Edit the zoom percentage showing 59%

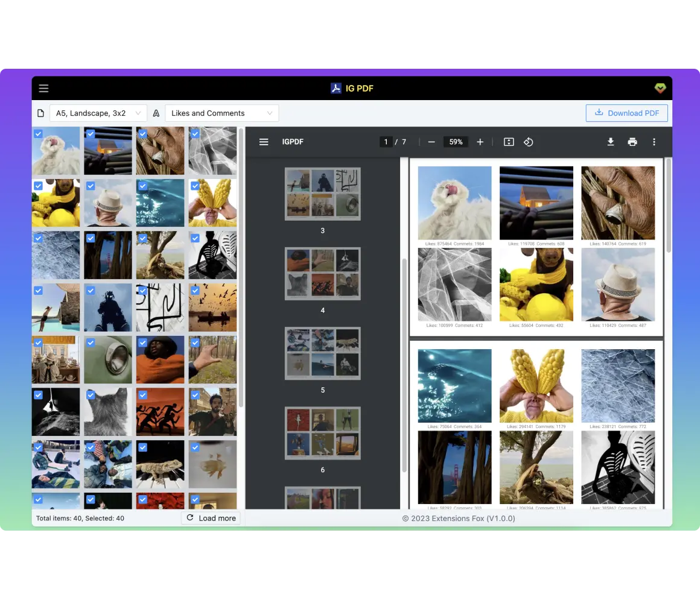click(x=456, y=142)
